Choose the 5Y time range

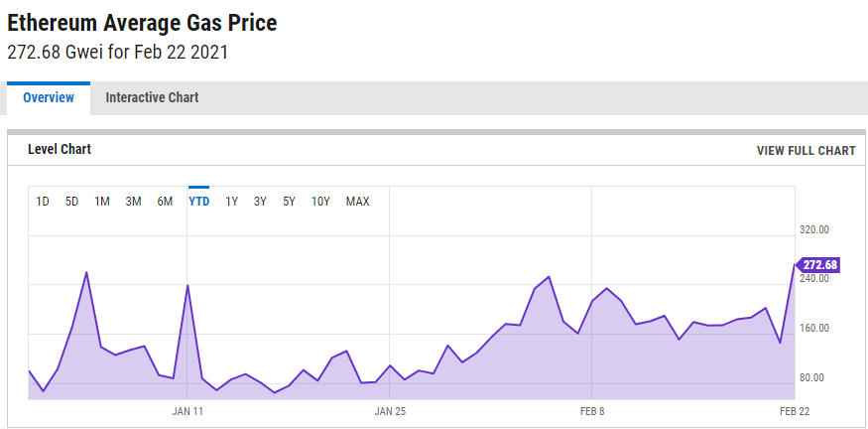pos(289,202)
